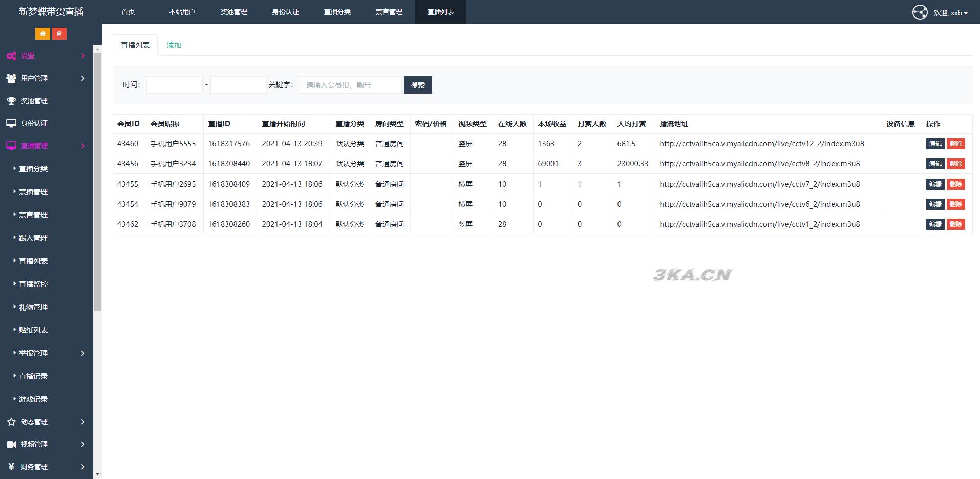Click the orange home icon button
Screen dimensions: 980x479
[42, 34]
